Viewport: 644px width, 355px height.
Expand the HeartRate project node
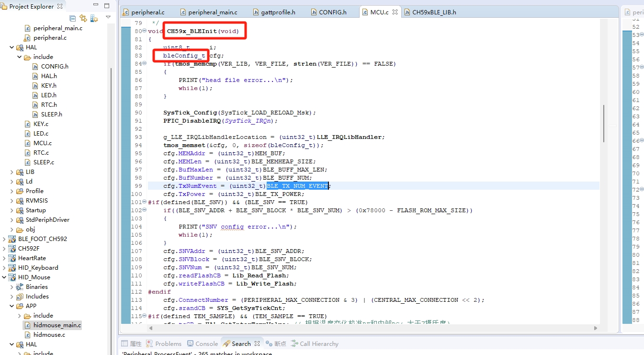tap(4, 258)
